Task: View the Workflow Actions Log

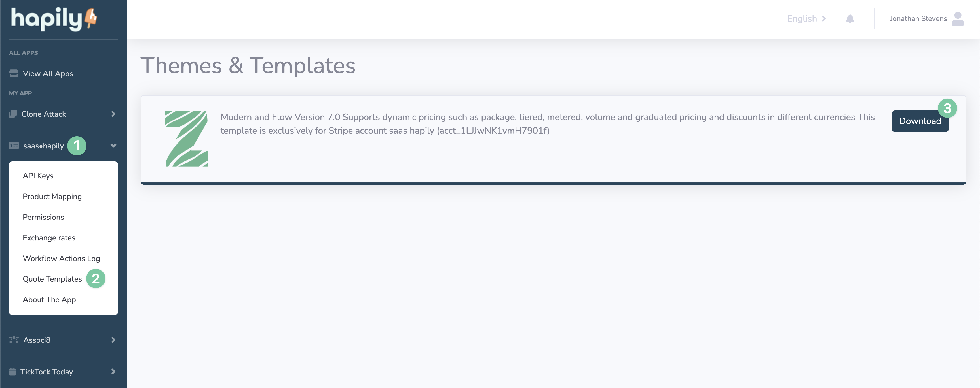Action: [x=61, y=258]
